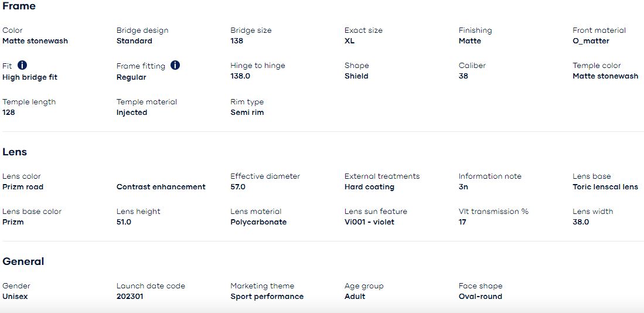Click the Polycarbonate lens material value
This screenshot has height=313, width=644.
[x=259, y=222]
